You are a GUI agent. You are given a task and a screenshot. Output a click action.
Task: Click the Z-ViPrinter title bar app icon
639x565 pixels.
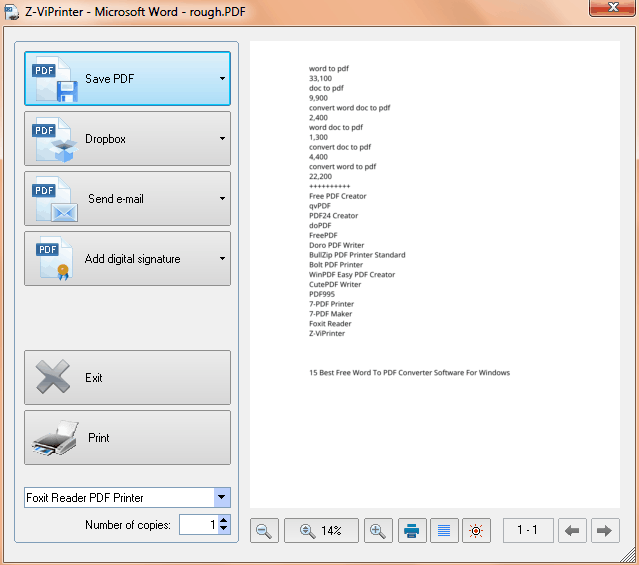11,12
